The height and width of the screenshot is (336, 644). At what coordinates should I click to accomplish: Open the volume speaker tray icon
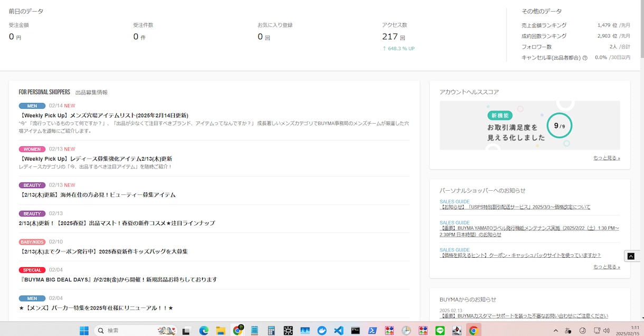(606, 331)
